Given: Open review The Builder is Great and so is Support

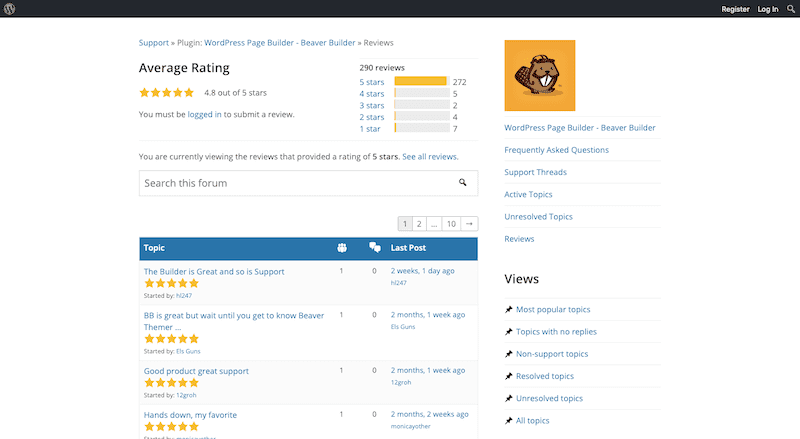Looking at the screenshot, I should tap(214, 272).
